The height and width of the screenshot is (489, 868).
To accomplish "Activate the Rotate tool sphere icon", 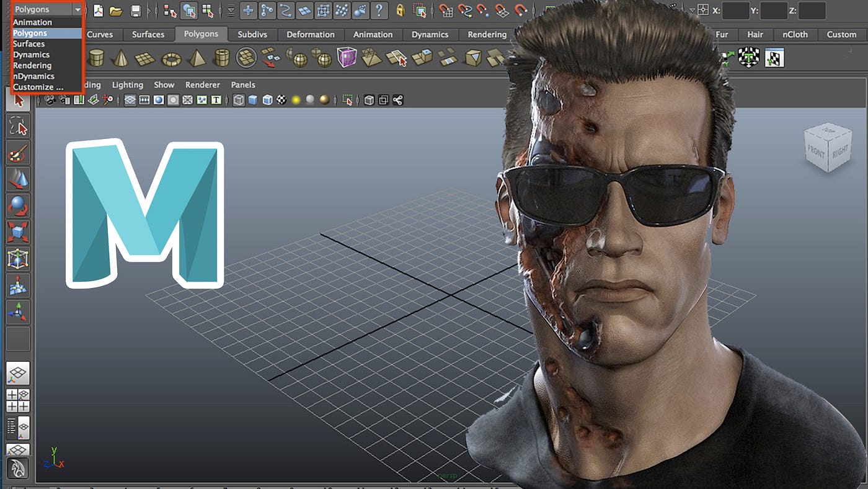I will click(x=18, y=205).
